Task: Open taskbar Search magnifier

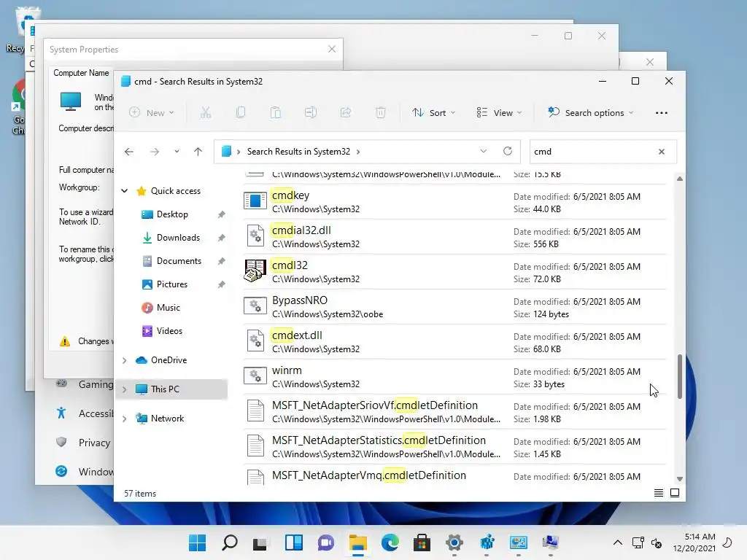Action: pyautogui.click(x=230, y=542)
